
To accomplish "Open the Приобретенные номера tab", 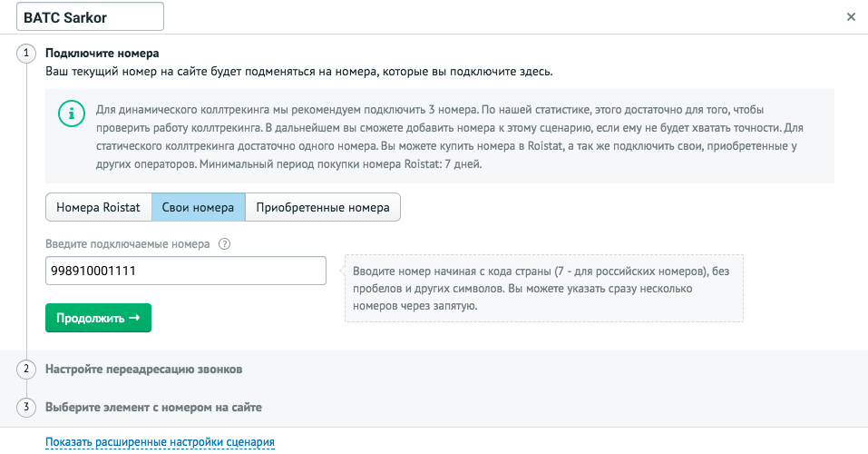I will point(323,208).
